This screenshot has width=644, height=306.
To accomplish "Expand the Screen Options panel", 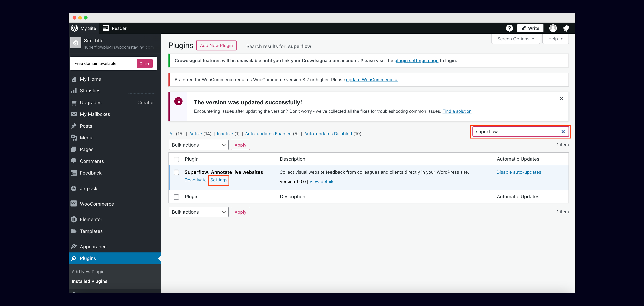I will (516, 39).
